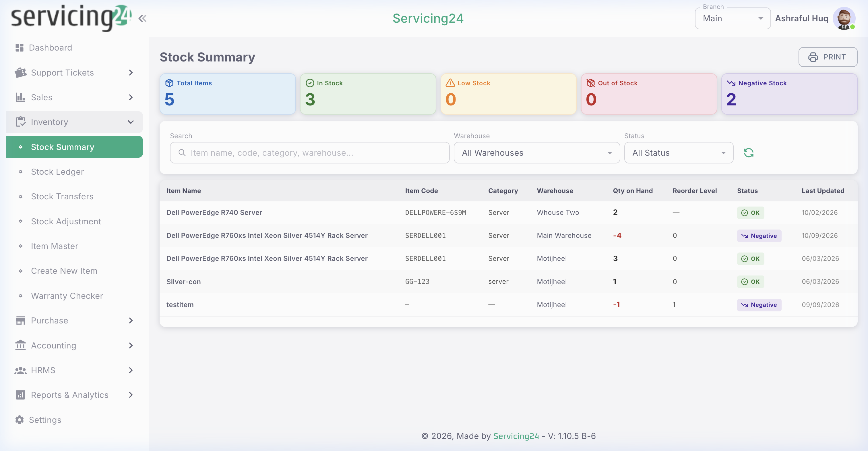Click the servicing24 logo
The width and height of the screenshot is (868, 451).
(x=71, y=18)
